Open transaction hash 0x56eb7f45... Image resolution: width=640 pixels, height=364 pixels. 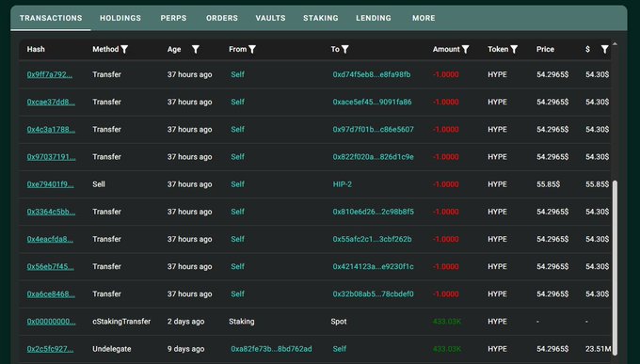click(x=51, y=266)
